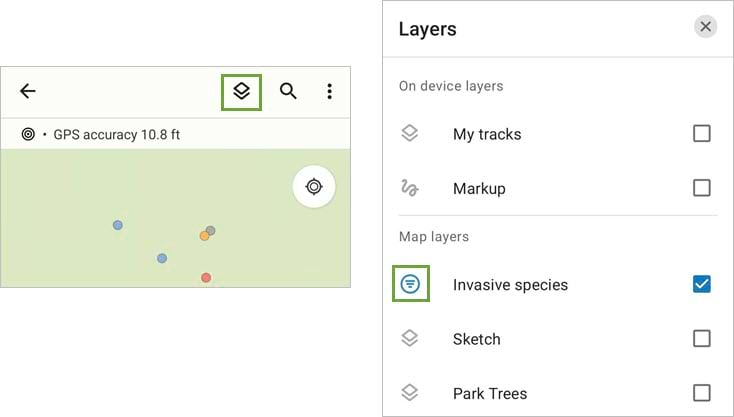Image resolution: width=734 pixels, height=417 pixels.
Task: Select the orange map point
Action: tap(204, 237)
